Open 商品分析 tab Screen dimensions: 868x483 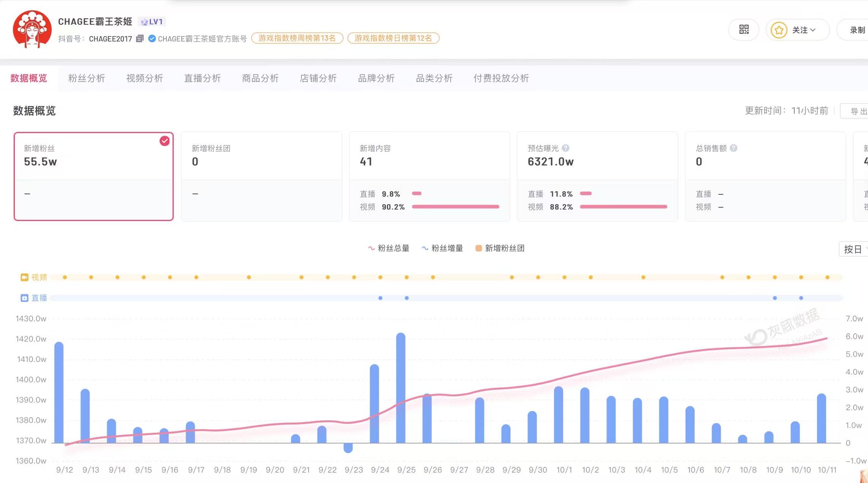(x=260, y=78)
